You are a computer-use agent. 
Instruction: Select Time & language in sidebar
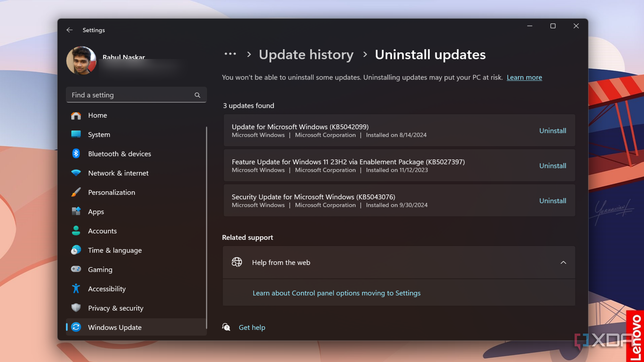115,250
